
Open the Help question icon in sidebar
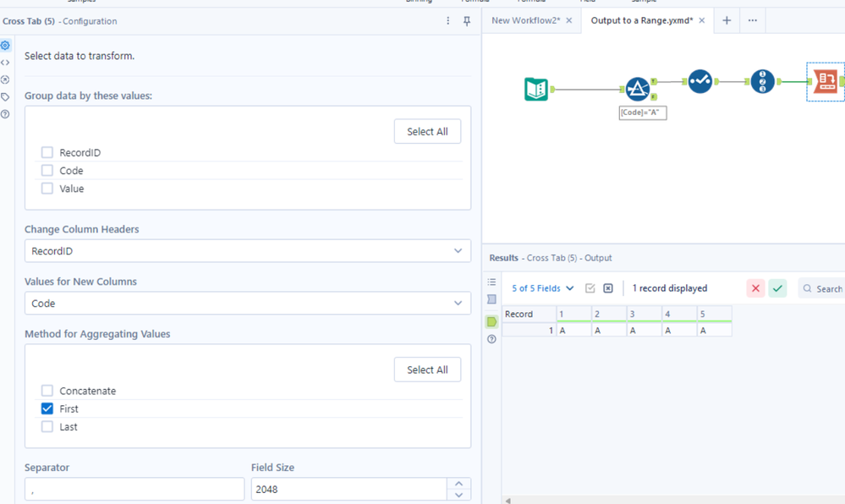[5, 114]
